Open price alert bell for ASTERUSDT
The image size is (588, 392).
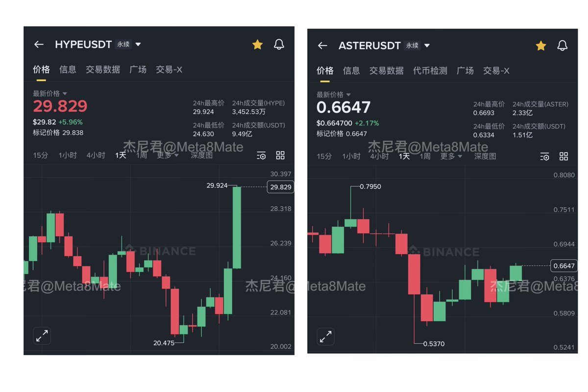562,46
